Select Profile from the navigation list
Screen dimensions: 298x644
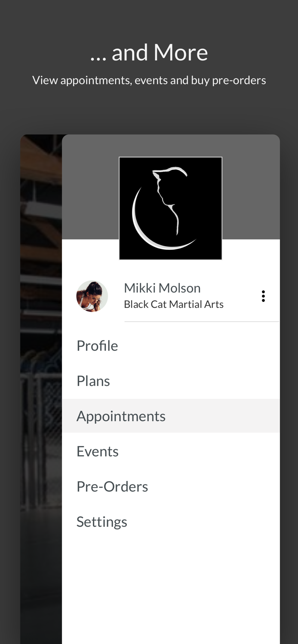tap(97, 345)
